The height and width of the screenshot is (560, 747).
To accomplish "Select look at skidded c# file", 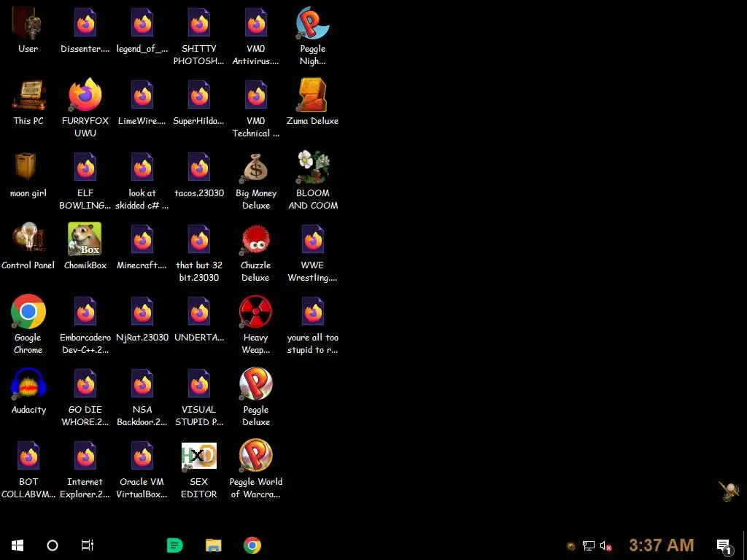I will coord(142,167).
